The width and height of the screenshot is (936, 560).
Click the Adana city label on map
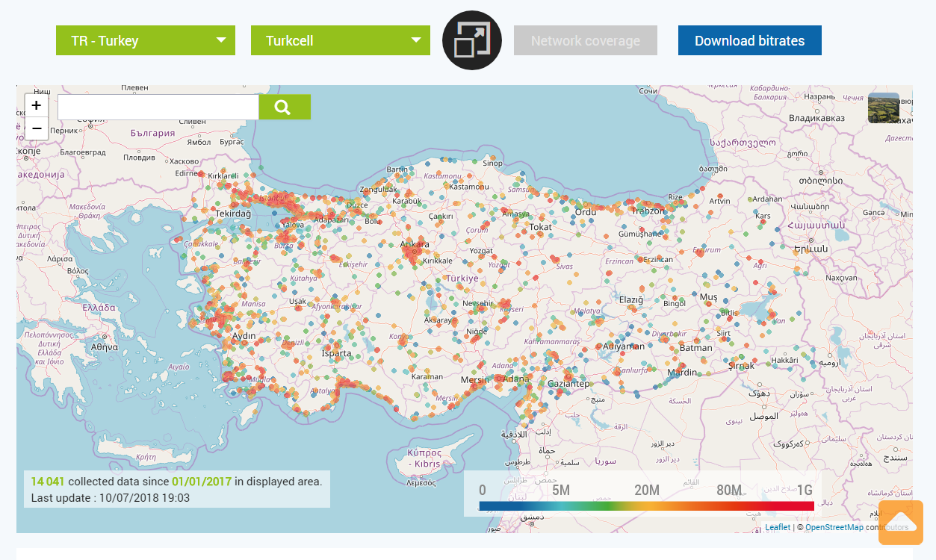pos(515,379)
